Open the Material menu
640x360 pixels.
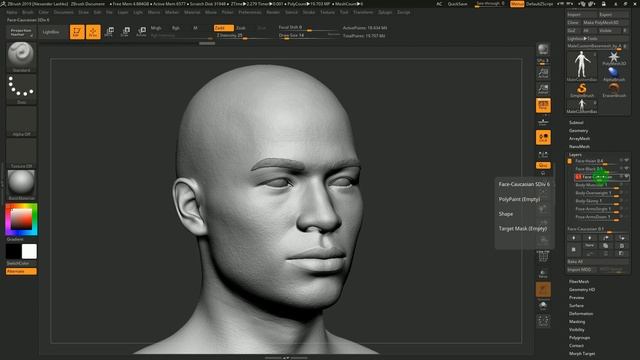[192, 12]
